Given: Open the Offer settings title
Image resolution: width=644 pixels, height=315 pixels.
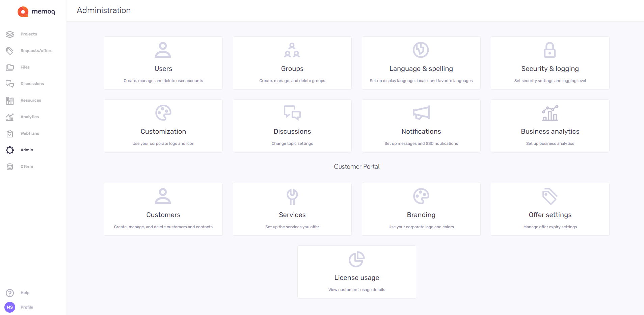Looking at the screenshot, I should coord(550,215).
